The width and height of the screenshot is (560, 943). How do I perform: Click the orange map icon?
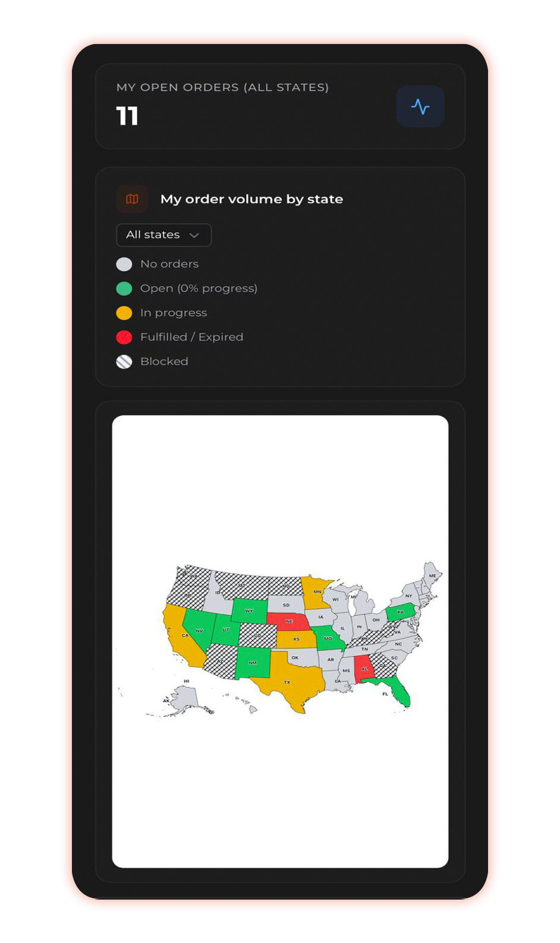click(x=132, y=199)
